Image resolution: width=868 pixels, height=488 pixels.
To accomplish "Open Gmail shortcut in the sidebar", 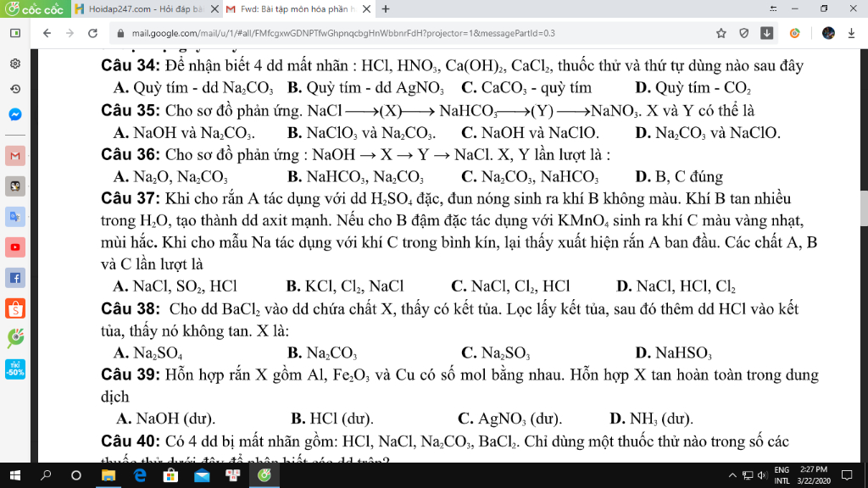I will (15, 156).
